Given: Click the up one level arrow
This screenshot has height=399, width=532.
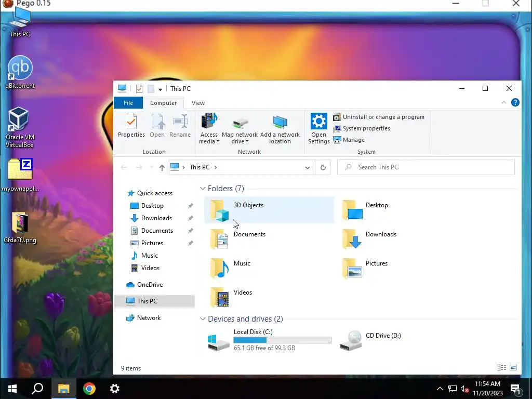Looking at the screenshot, I should click(162, 167).
